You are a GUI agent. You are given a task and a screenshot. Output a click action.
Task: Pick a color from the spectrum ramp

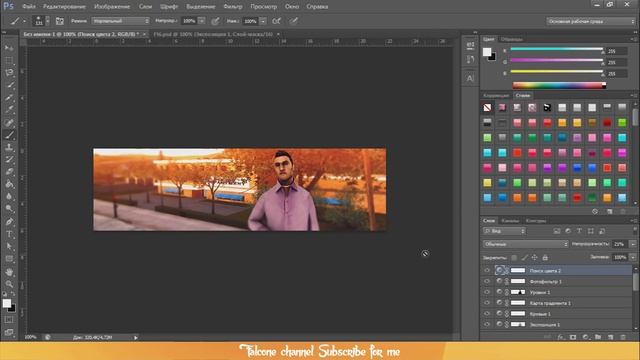pyautogui.click(x=559, y=85)
